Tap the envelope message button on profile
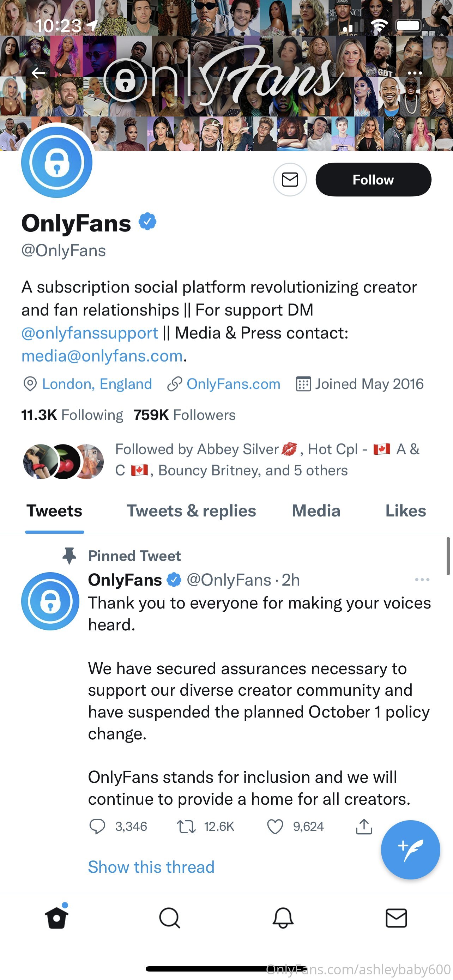 (290, 180)
